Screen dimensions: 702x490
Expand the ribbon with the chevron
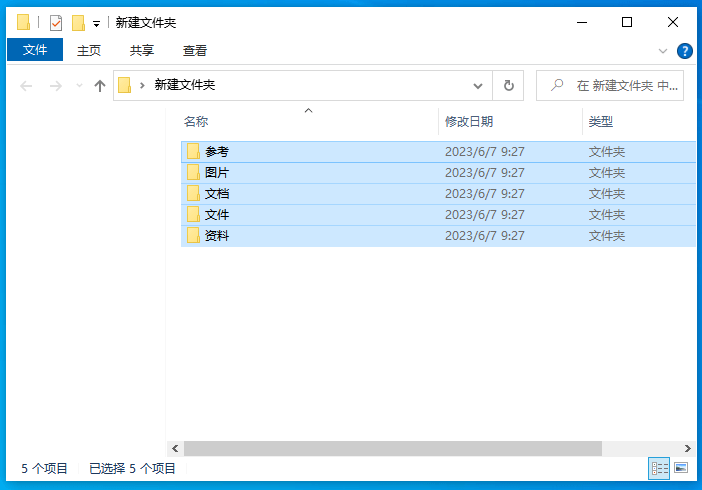[x=663, y=51]
